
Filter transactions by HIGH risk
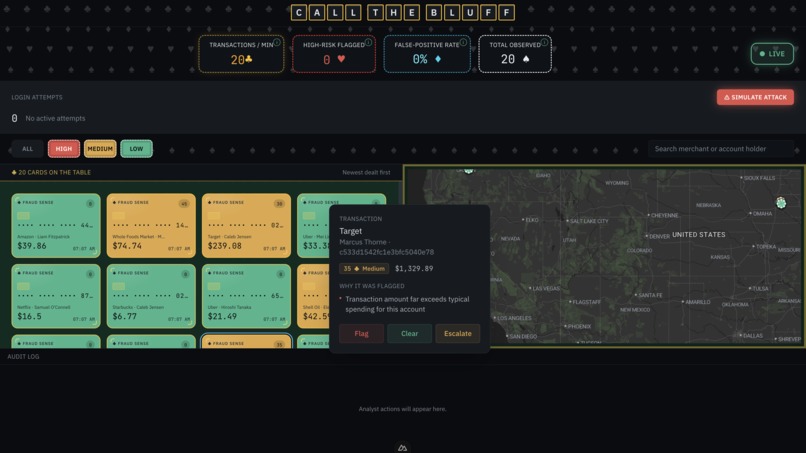point(64,149)
